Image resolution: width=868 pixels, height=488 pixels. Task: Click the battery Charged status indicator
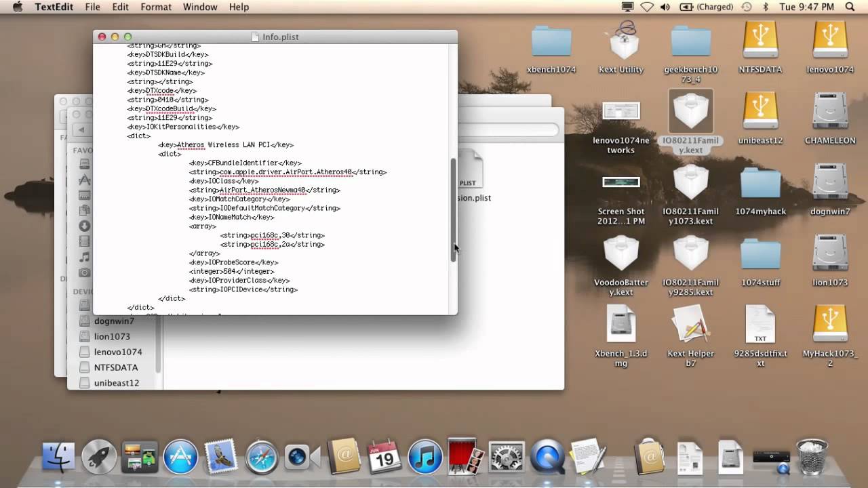(706, 7)
